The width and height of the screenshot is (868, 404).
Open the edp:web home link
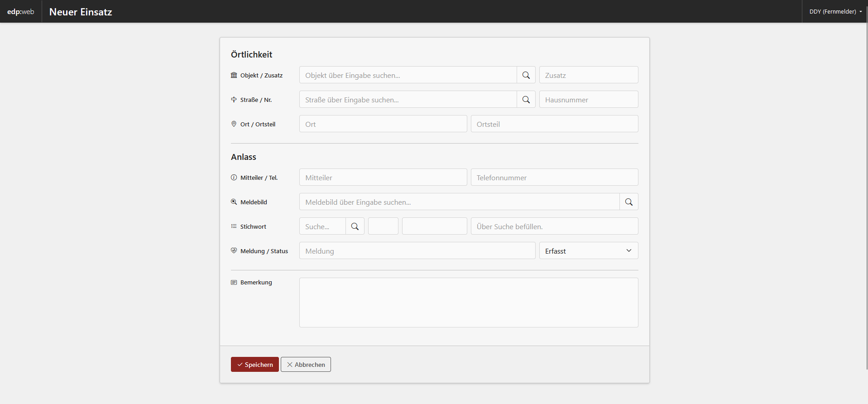[21, 12]
